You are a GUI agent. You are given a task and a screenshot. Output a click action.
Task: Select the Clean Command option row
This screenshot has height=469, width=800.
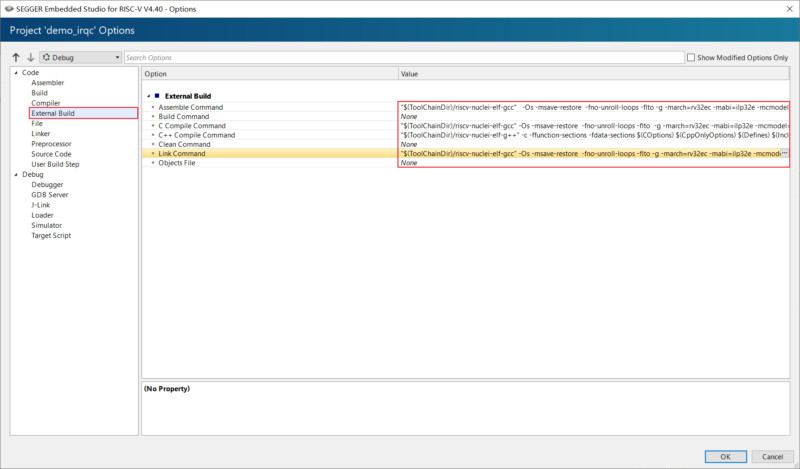point(184,145)
